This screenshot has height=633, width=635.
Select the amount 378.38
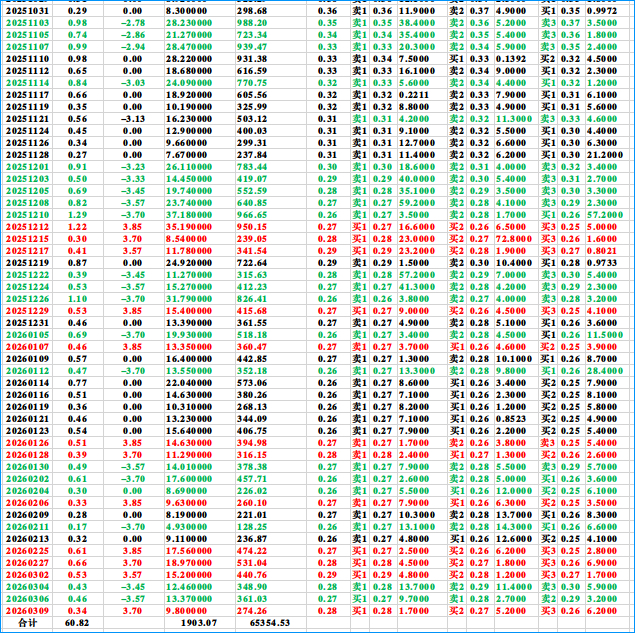click(252, 467)
